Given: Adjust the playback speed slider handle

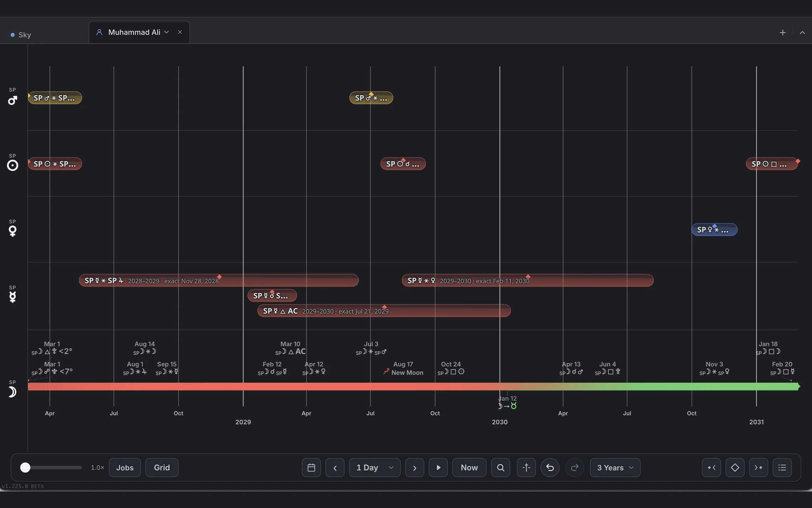Looking at the screenshot, I should coord(25,467).
